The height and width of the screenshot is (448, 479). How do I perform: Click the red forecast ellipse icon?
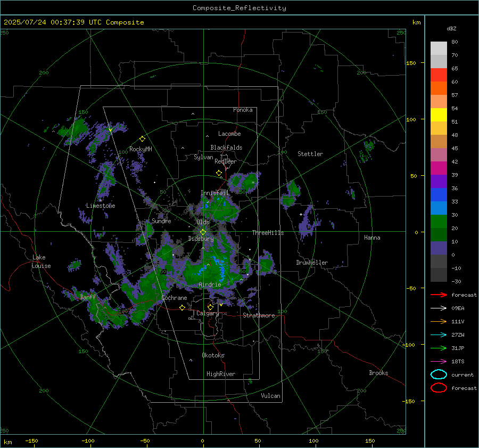tap(439, 388)
